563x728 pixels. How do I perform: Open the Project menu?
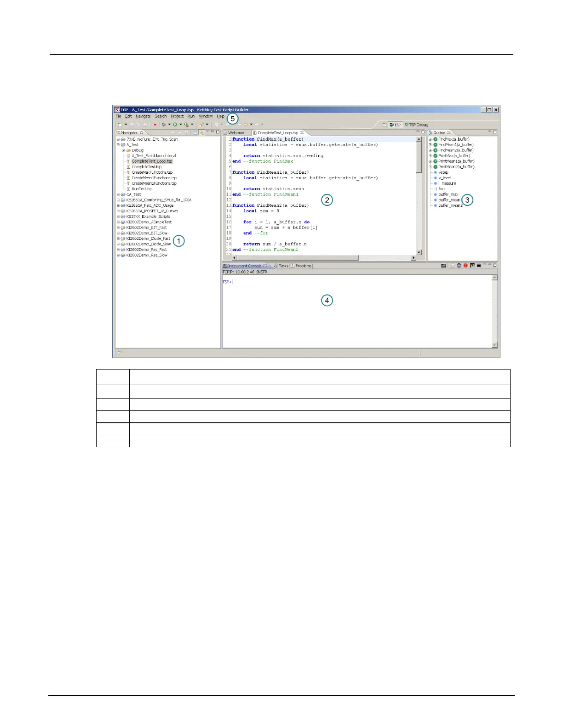point(177,116)
